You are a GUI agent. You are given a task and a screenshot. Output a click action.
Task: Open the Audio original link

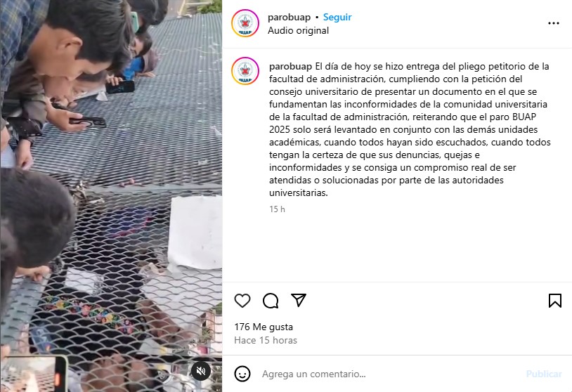[298, 30]
